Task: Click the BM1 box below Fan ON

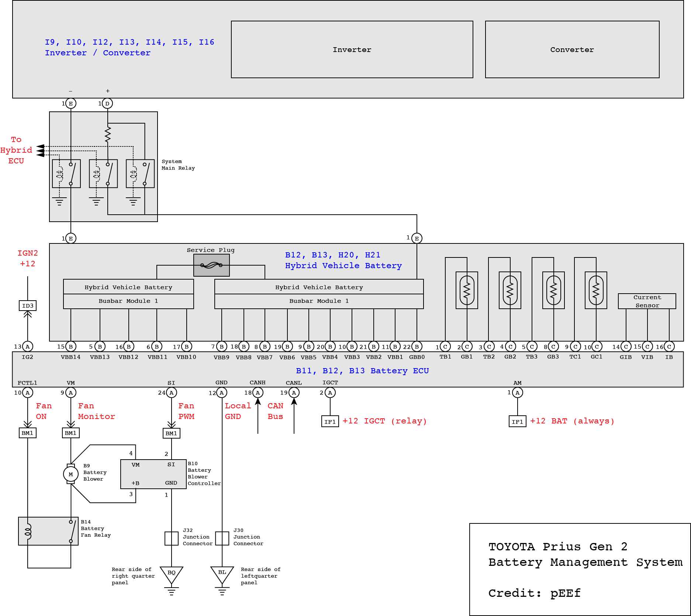Action: click(x=28, y=433)
